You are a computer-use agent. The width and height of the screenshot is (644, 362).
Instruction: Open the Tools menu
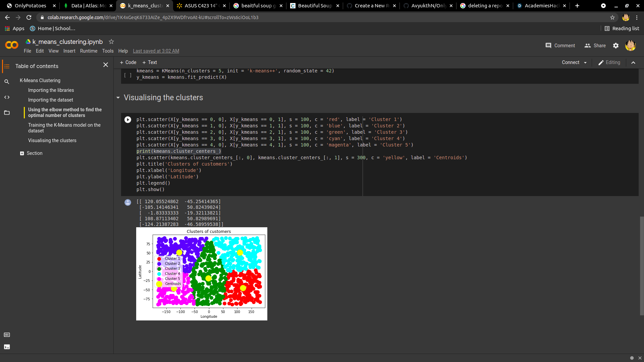pyautogui.click(x=108, y=51)
